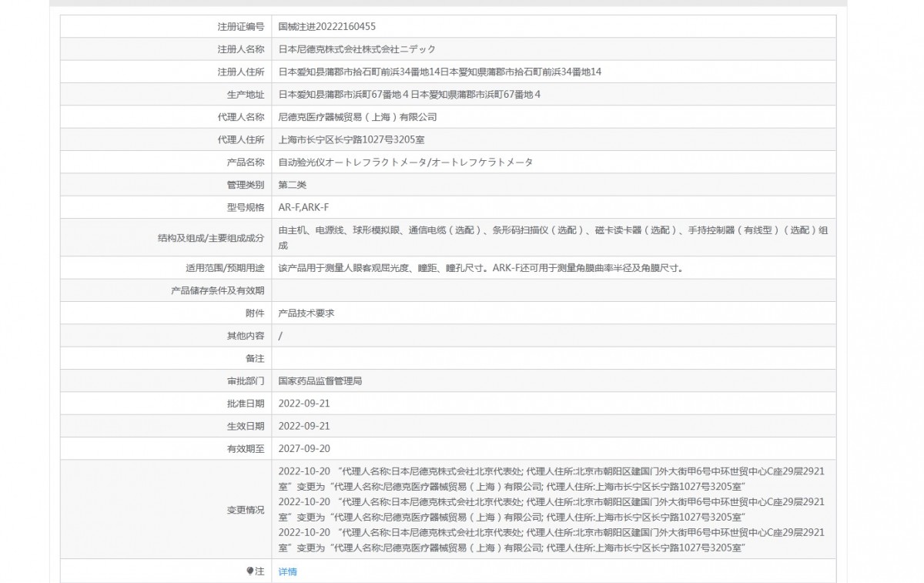Click the 审批部门 label
Viewport: 924px width, 583px height.
point(246,381)
